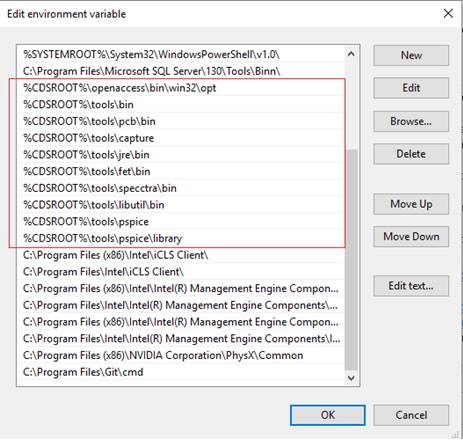Viewport: 463px width, 440px height.
Task: Close the dialog with the X icon
Action: 448,14
